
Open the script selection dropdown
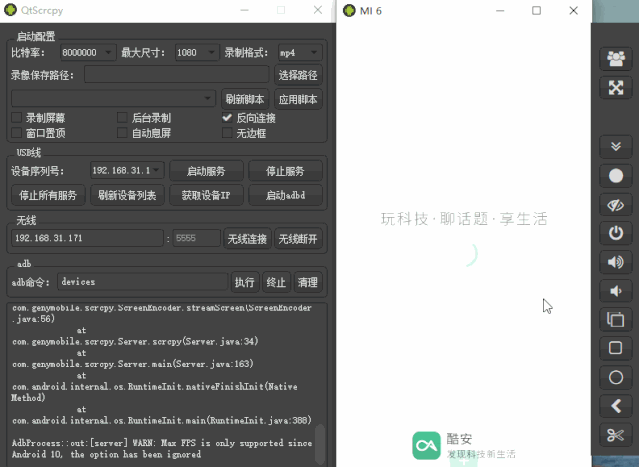[x=113, y=99]
